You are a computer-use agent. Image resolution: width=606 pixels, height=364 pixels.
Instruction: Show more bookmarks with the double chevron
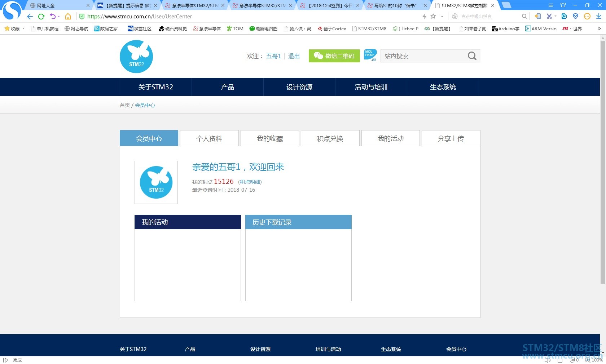click(x=599, y=28)
